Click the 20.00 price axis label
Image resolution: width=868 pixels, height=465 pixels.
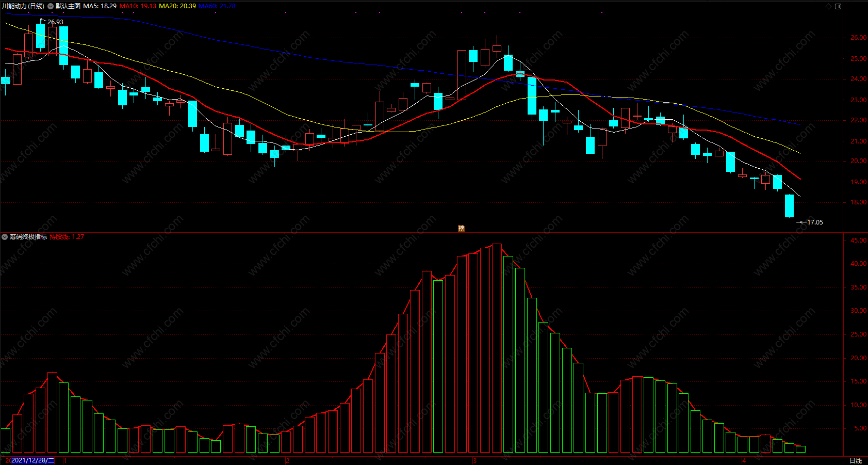858,161
